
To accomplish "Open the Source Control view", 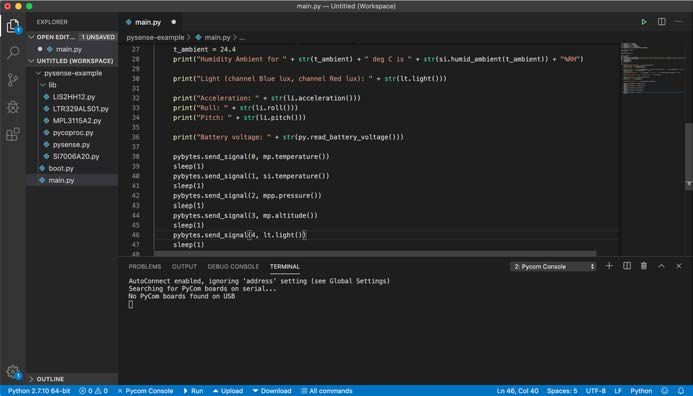I will pos(13,80).
